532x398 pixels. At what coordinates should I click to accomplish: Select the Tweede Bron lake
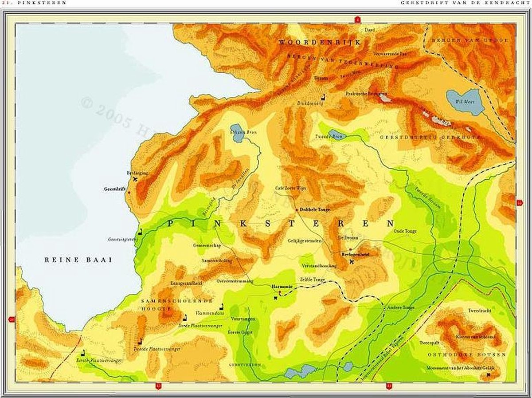338,134
